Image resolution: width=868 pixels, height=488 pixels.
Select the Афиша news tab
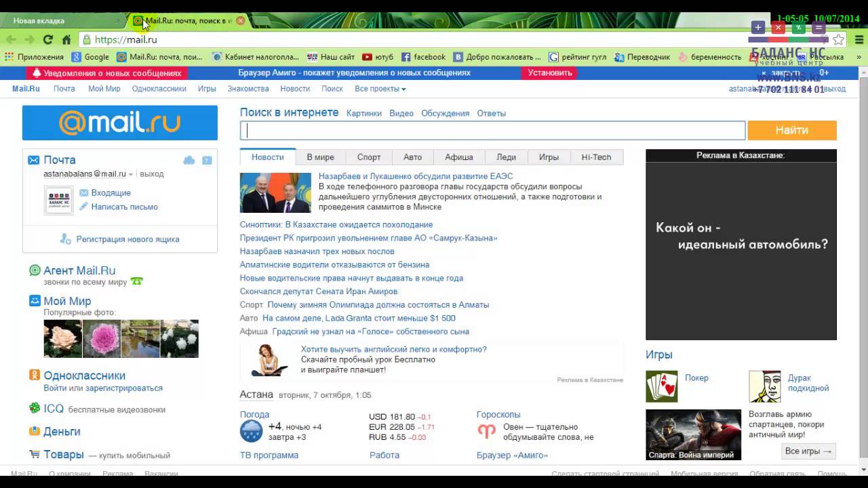[x=459, y=157]
